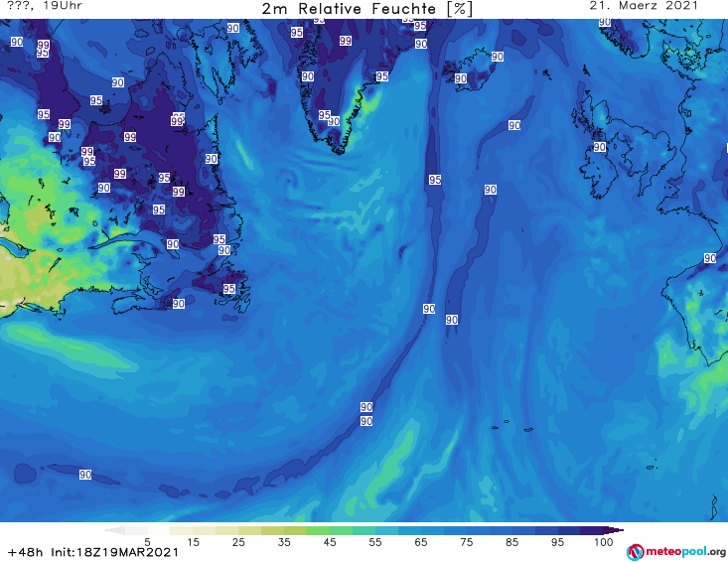This screenshot has width=728, height=562.
Task: Click the colorbar value label 35
Action: coord(284,542)
